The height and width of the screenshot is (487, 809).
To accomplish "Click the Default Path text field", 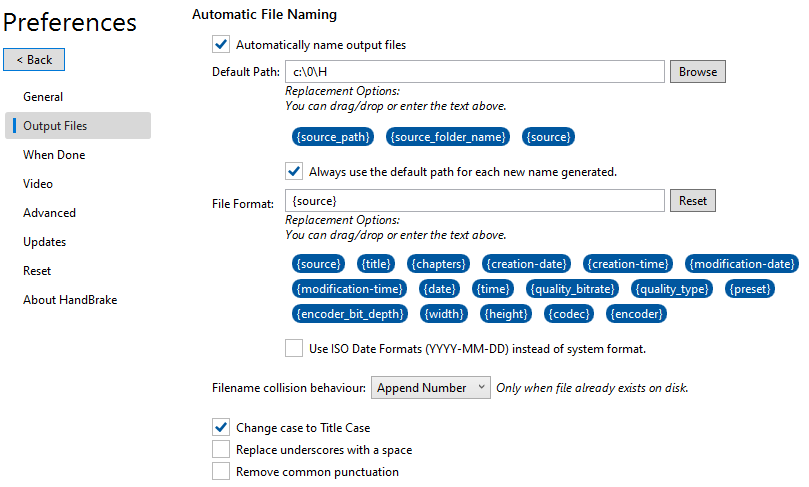I will [475, 72].
